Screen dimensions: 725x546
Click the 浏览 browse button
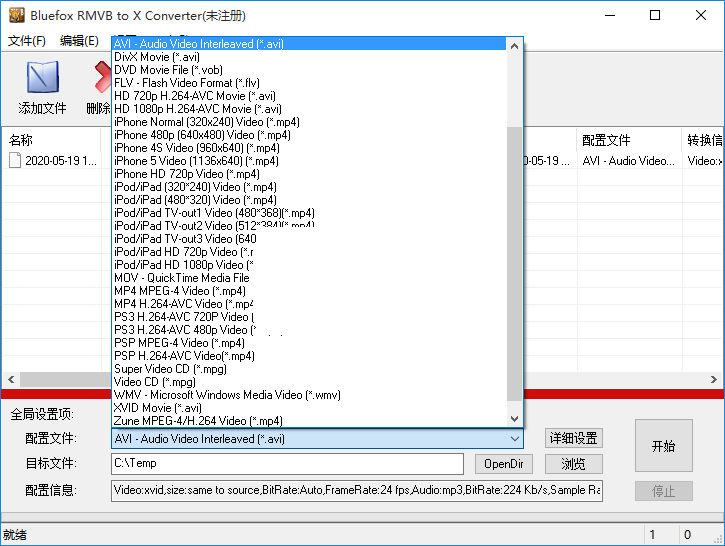pyautogui.click(x=573, y=464)
